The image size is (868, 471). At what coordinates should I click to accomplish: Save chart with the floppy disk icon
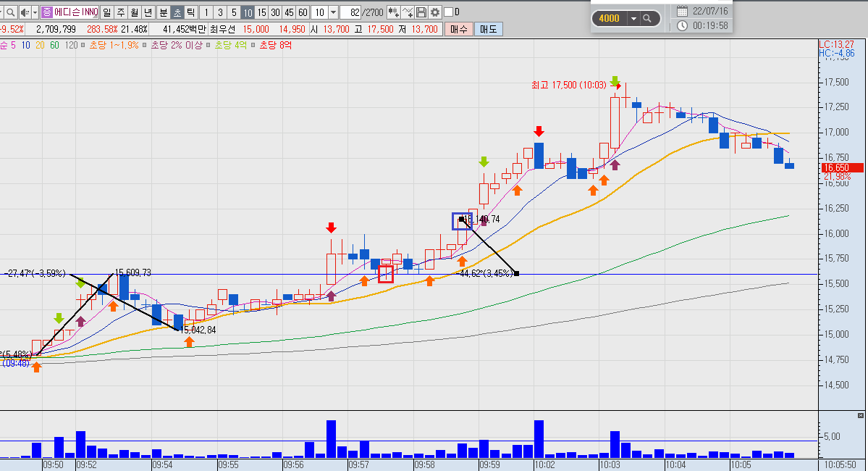tap(421, 12)
